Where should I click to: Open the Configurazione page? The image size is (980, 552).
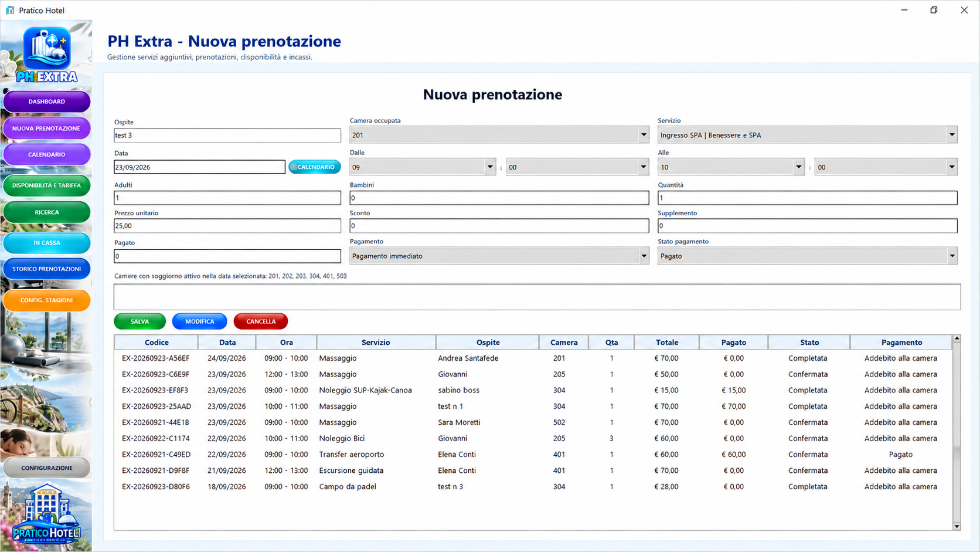[47, 468]
